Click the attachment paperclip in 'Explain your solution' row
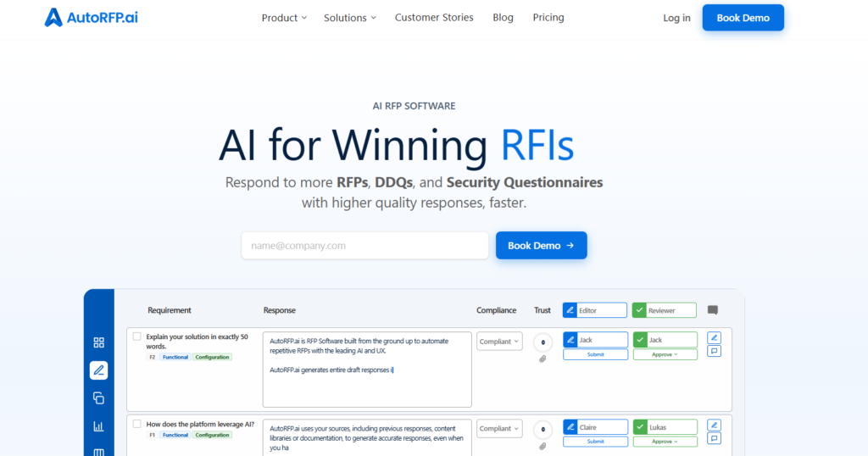 pos(542,359)
